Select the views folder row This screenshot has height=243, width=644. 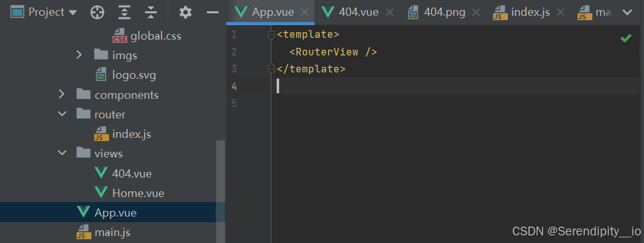113,154
